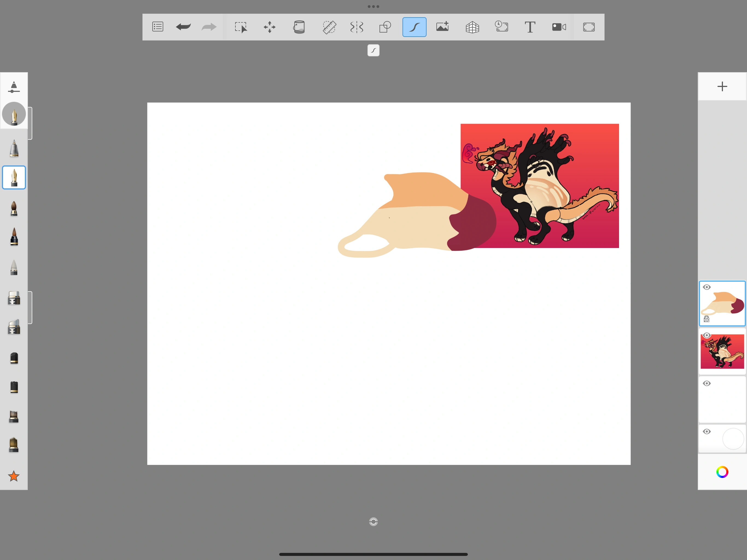
Task: Expand the three-dot canvas options handle
Action: click(x=373, y=6)
